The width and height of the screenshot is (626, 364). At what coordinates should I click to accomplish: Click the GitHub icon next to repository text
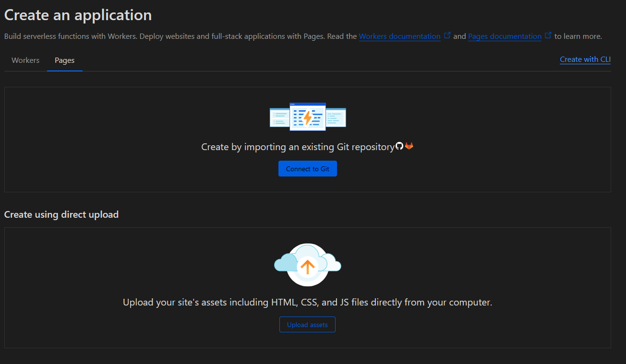pyautogui.click(x=399, y=146)
